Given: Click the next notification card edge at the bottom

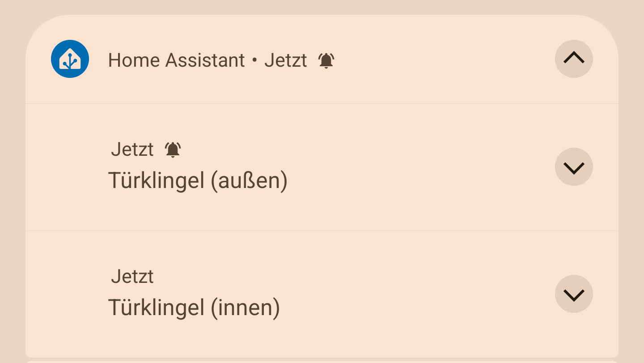Looking at the screenshot, I should 322,361.
